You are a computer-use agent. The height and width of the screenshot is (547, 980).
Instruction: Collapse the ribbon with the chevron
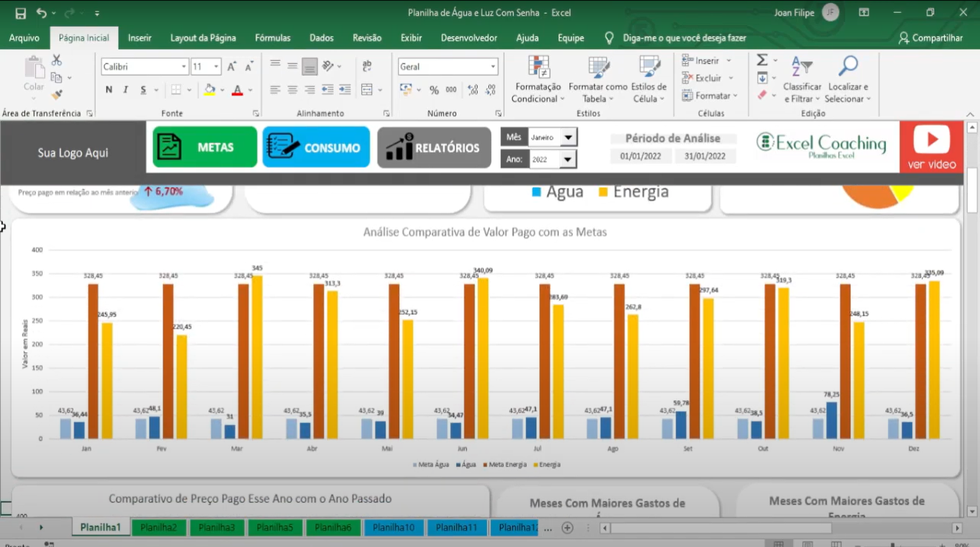point(970,114)
